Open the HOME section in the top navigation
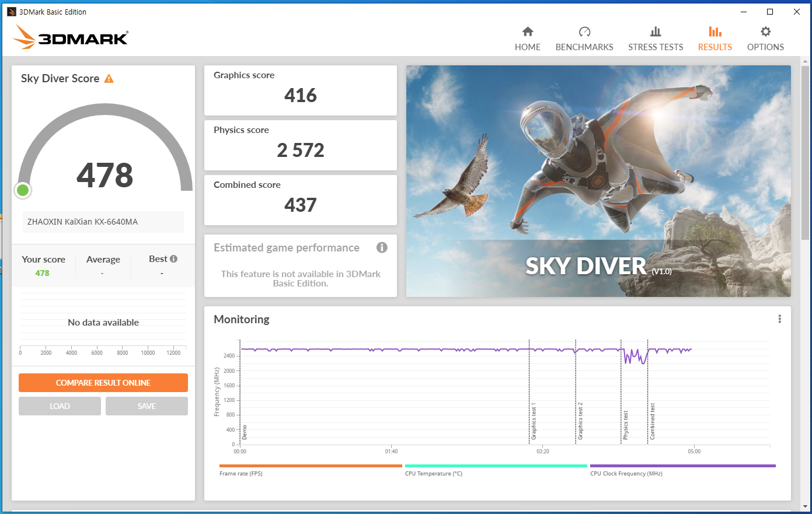The width and height of the screenshot is (812, 514). (x=528, y=39)
